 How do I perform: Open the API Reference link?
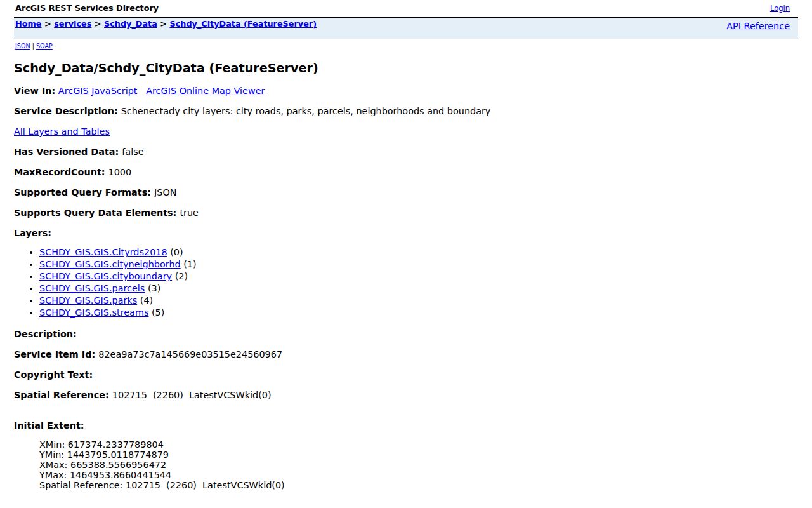point(758,26)
